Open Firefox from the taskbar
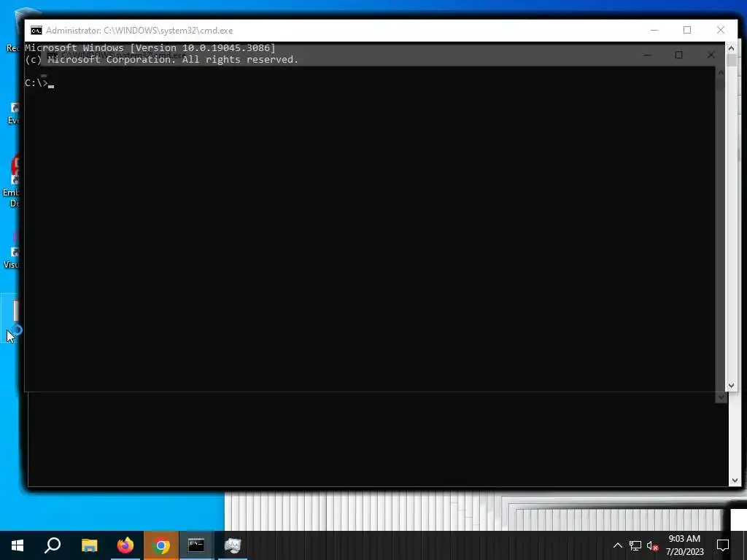The height and width of the screenshot is (560, 747). [125, 545]
